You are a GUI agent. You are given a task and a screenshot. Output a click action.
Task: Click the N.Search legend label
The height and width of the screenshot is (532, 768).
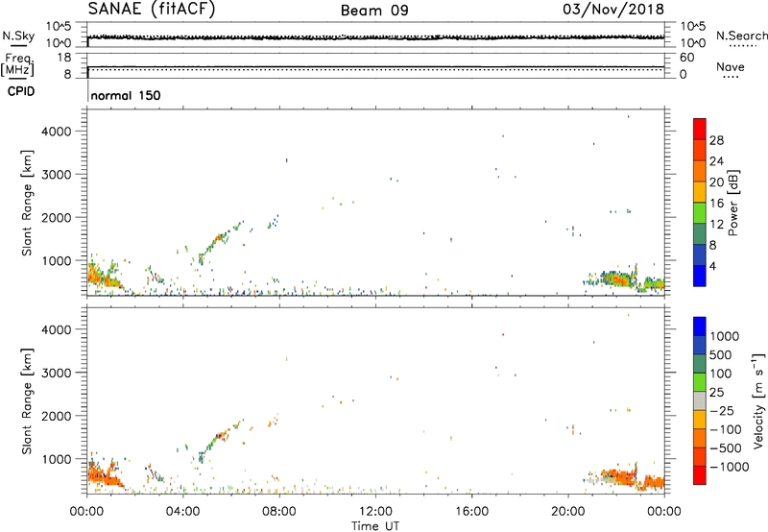point(741,36)
